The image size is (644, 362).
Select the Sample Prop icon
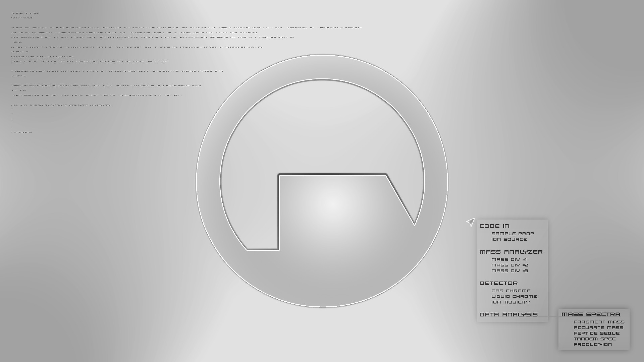512,233
